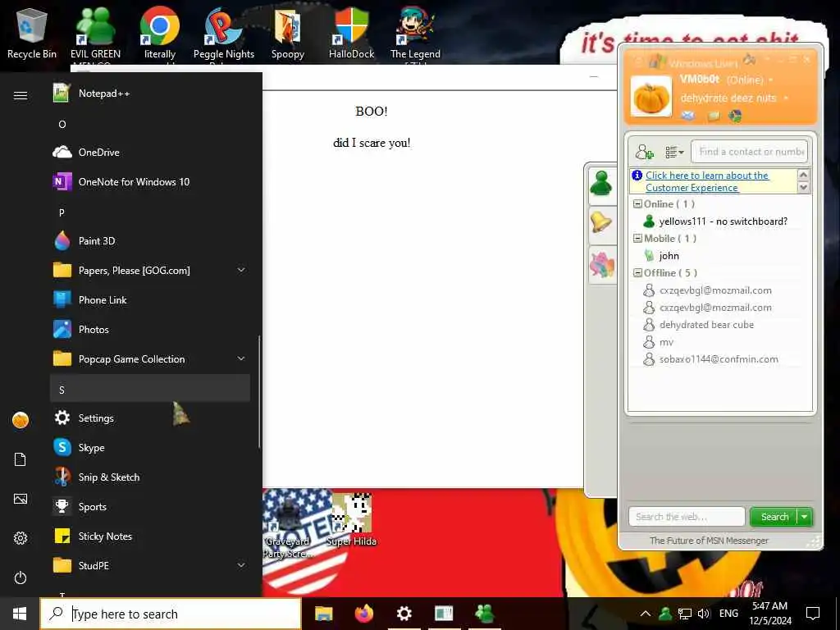
Task: Collapse the Mobile contacts group
Action: (x=637, y=239)
